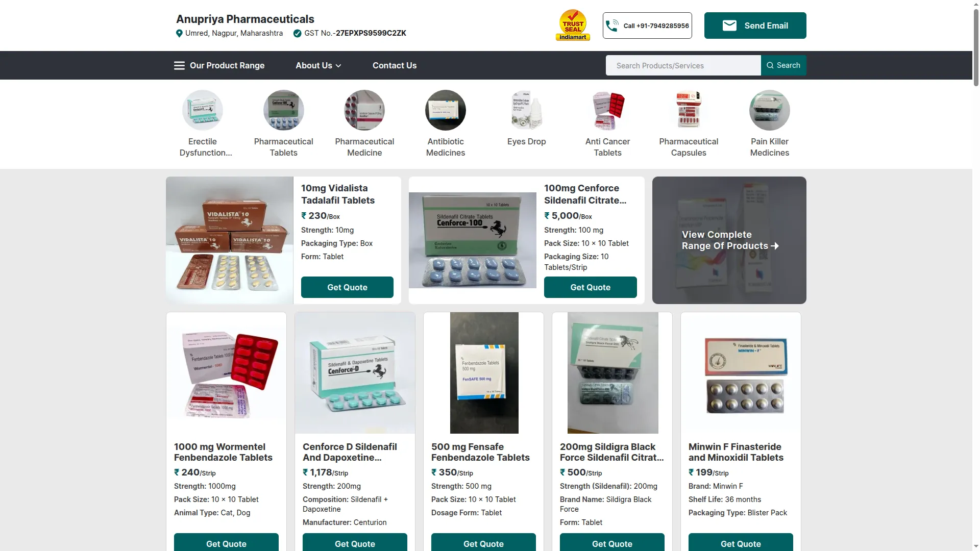Click the envelope icon in Send Email
The image size is (980, 551).
tap(729, 26)
